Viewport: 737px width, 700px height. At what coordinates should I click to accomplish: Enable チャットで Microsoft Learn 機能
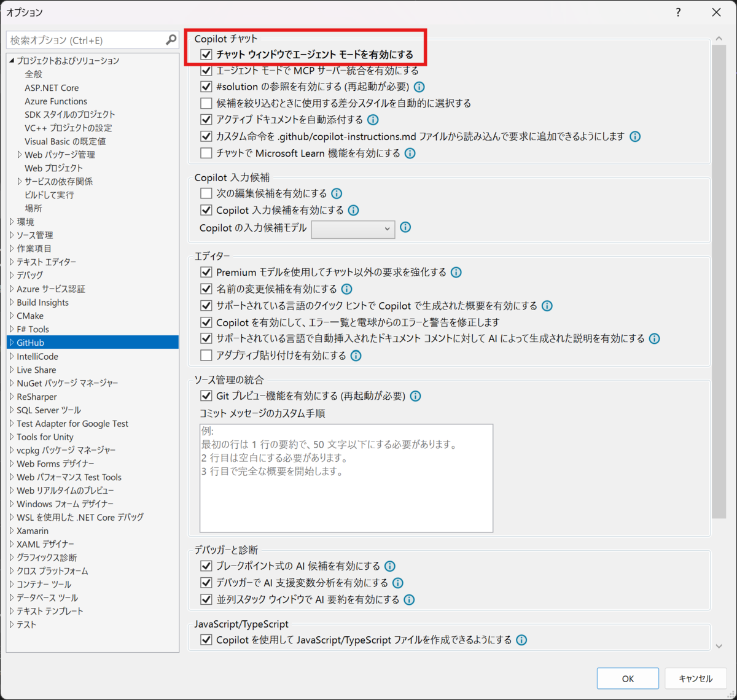(x=206, y=153)
